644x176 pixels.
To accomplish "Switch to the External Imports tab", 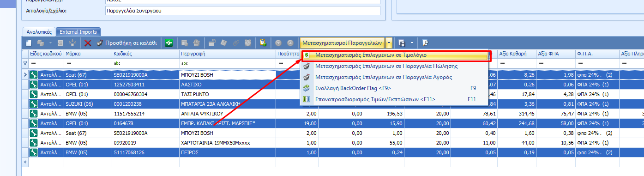I will (x=78, y=32).
